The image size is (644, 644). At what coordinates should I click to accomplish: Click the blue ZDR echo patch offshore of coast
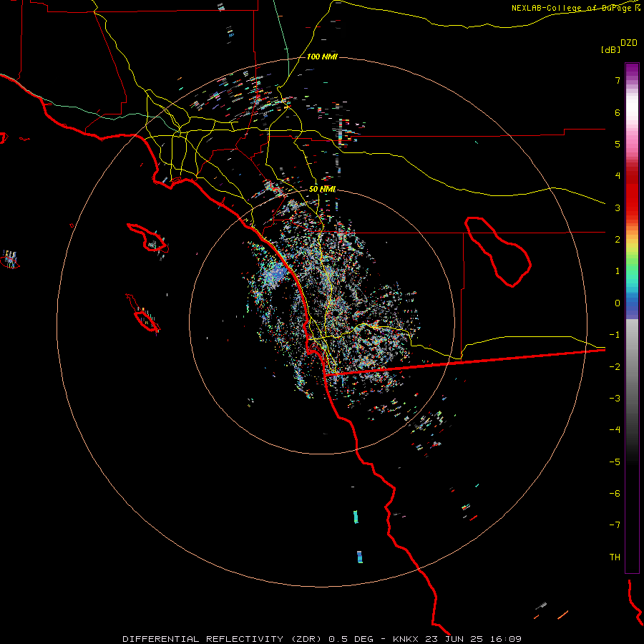(275, 274)
